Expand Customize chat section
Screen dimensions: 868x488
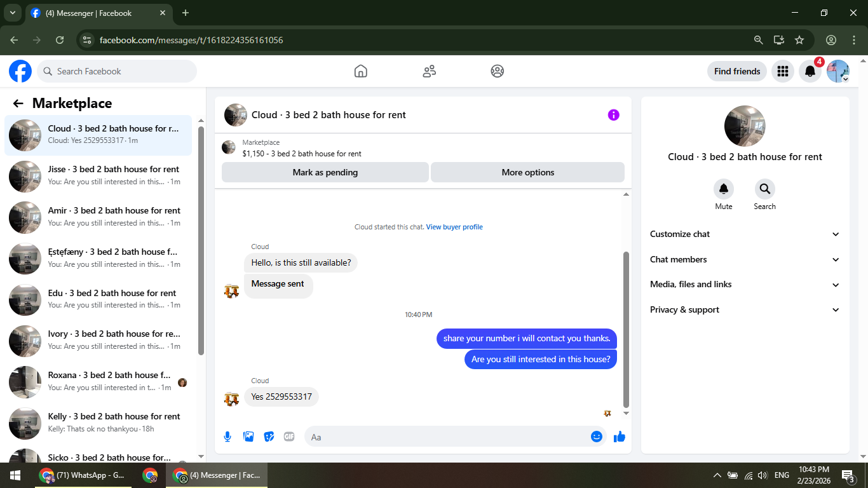(x=745, y=234)
